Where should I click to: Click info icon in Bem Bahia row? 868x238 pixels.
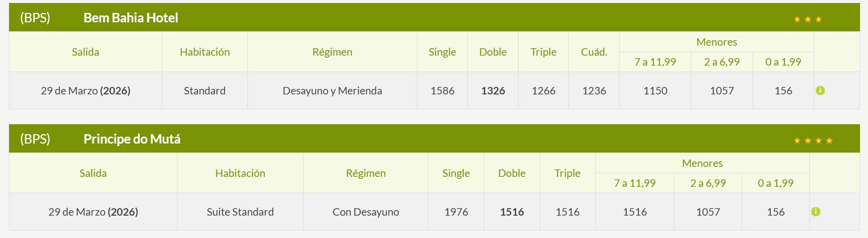820,90
